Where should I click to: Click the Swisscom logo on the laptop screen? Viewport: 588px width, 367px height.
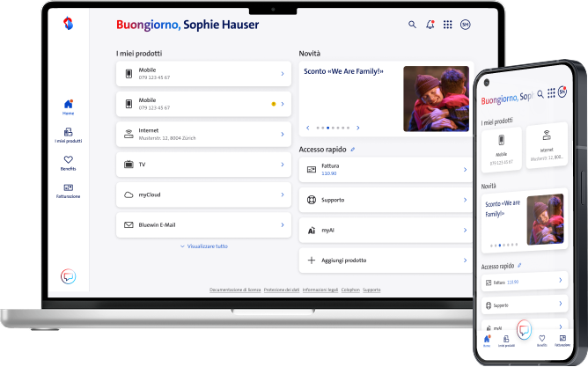[69, 25]
